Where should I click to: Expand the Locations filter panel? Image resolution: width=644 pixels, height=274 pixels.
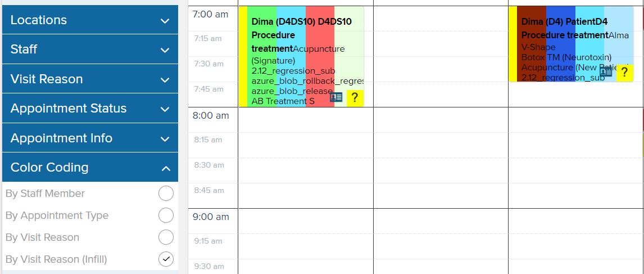[90, 20]
